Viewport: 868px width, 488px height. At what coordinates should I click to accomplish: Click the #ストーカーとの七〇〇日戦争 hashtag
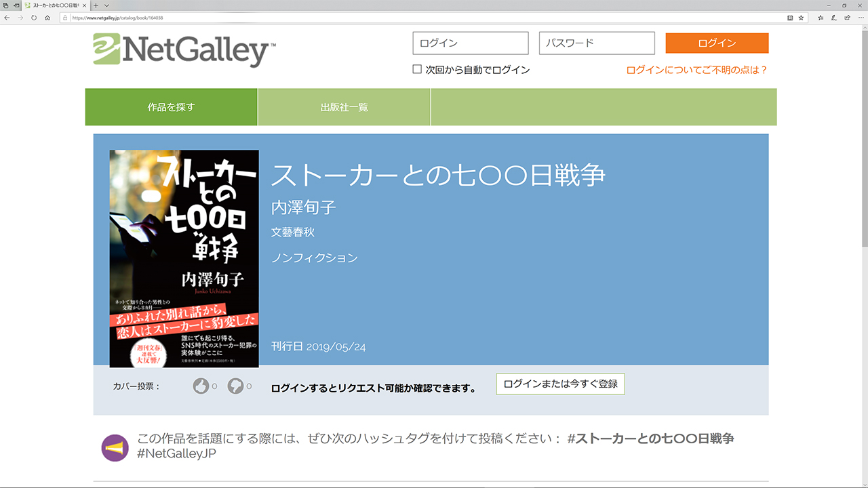point(650,438)
